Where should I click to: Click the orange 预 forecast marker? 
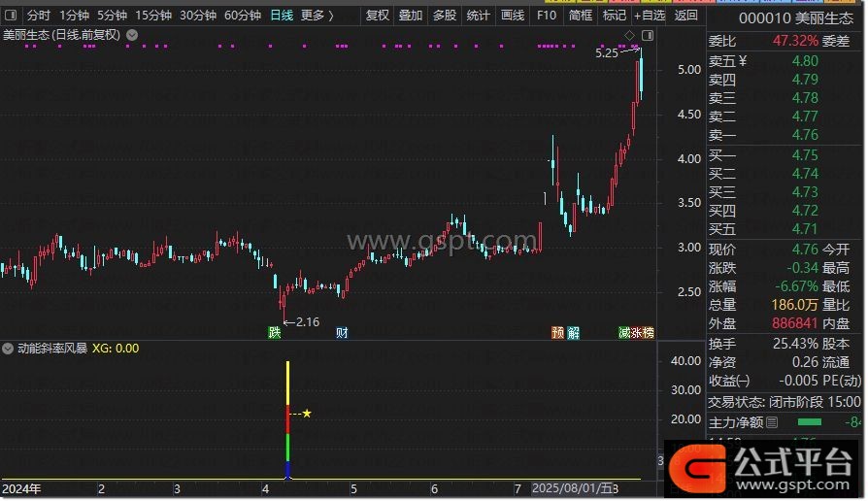coord(557,332)
